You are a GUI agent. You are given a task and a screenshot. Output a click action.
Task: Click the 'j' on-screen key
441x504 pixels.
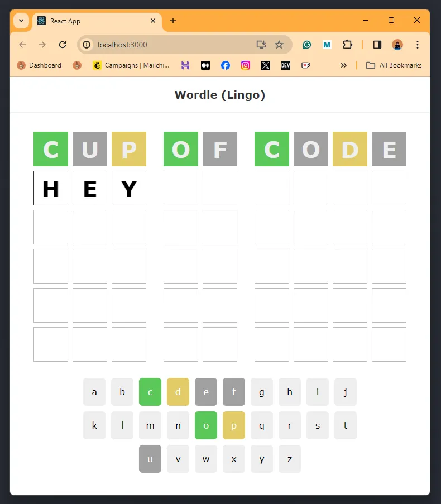click(346, 392)
